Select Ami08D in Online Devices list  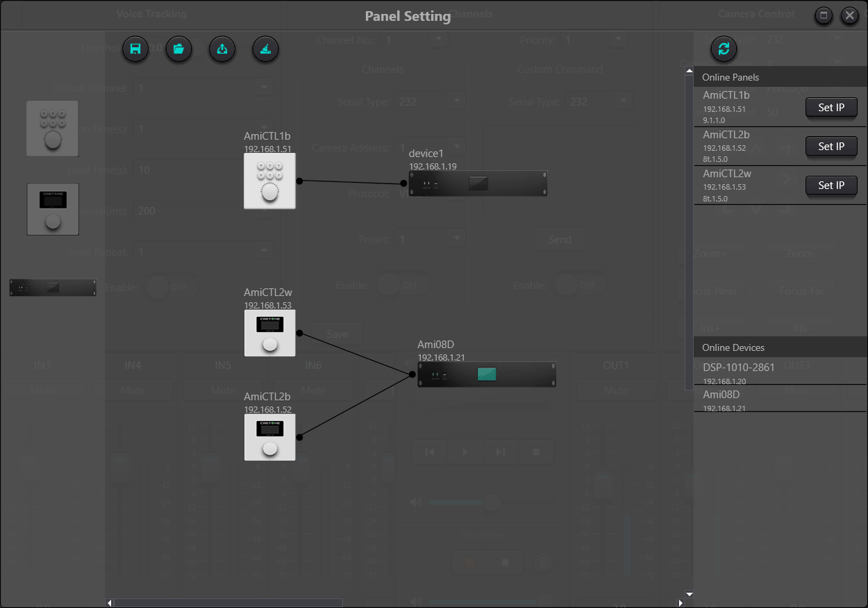(781, 400)
